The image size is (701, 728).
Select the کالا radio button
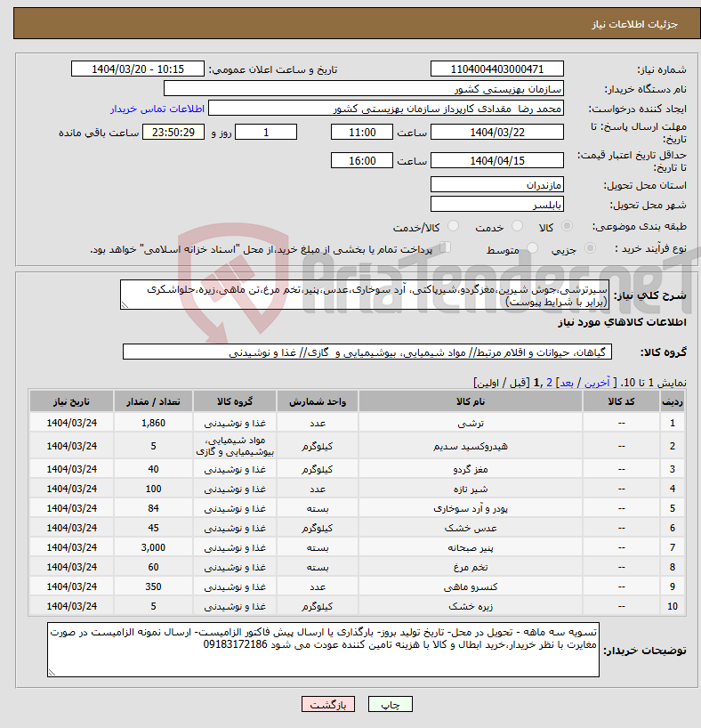tap(567, 226)
